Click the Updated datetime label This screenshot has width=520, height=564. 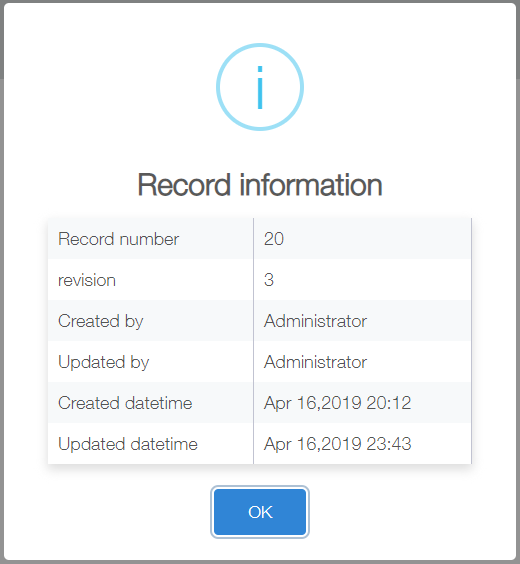pos(128,444)
